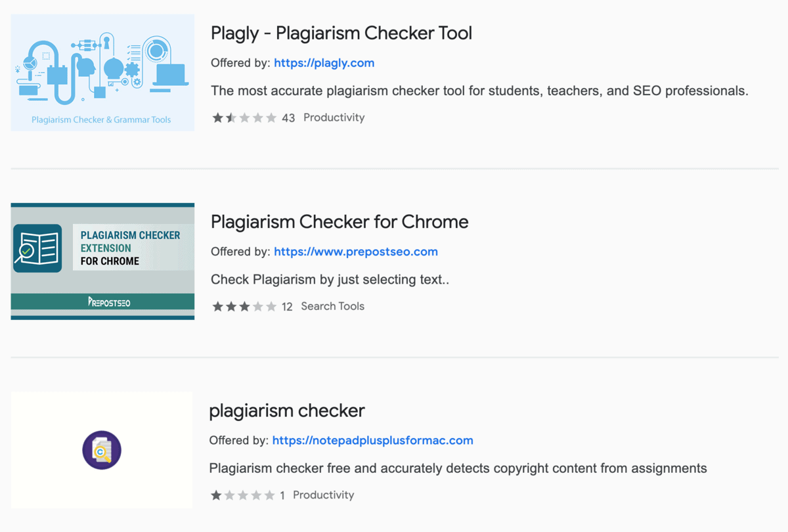This screenshot has height=532, width=788.
Task: Click the single star rating of plagiarism checker
Action: coord(215,495)
